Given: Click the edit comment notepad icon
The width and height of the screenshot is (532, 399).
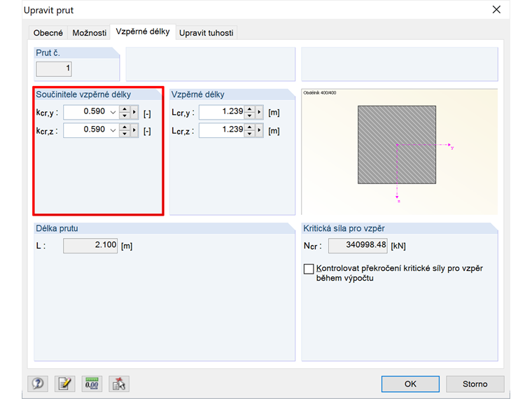Looking at the screenshot, I should [x=65, y=384].
